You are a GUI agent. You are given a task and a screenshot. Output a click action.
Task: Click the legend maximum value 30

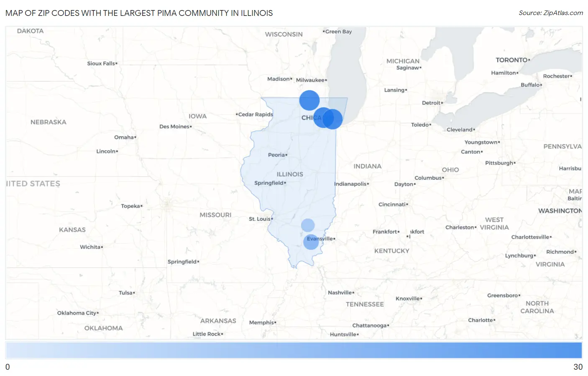point(578,367)
